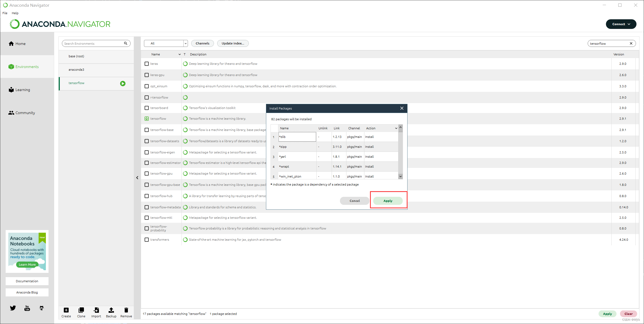Click Cancel to dismiss Install Packages dialog
The width and height of the screenshot is (644, 324).
[354, 201]
